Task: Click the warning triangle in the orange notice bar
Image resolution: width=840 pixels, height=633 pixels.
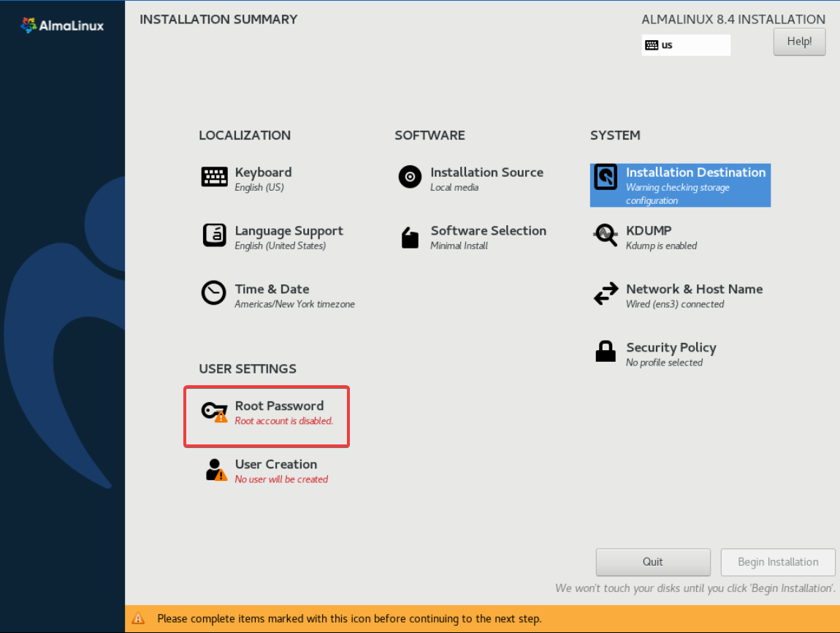Action: point(138,618)
